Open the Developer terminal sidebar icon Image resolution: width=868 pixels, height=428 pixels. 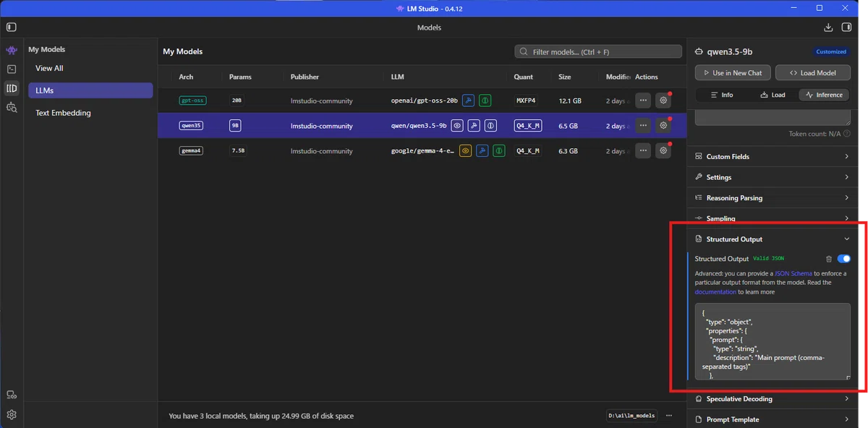tap(11, 69)
